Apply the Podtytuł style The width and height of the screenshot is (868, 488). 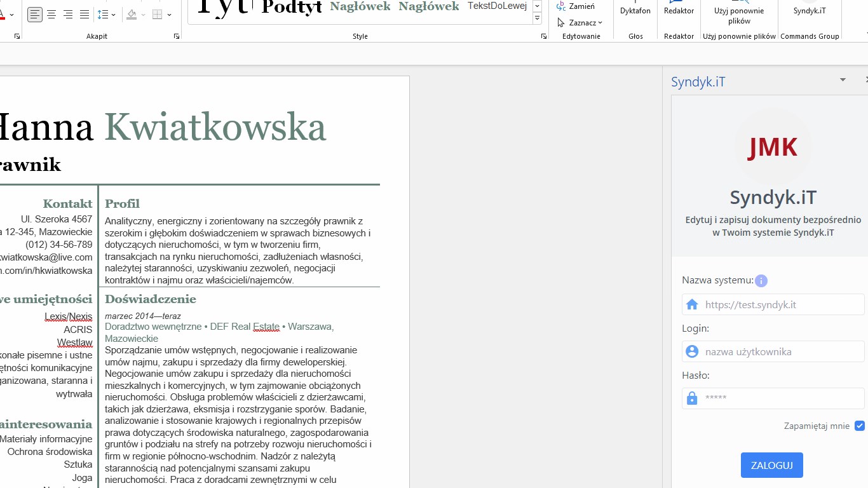point(292,6)
